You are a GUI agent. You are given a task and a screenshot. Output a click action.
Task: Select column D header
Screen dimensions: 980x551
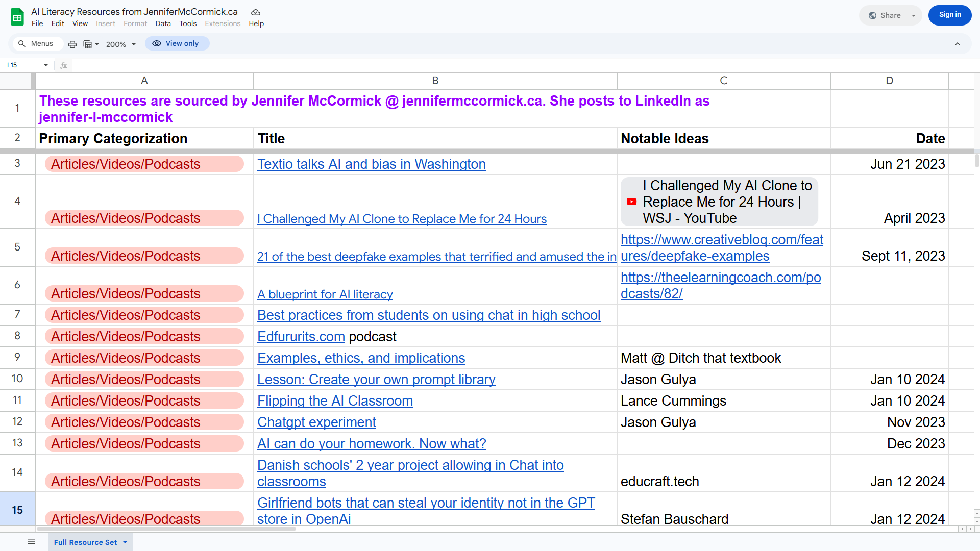coord(890,81)
